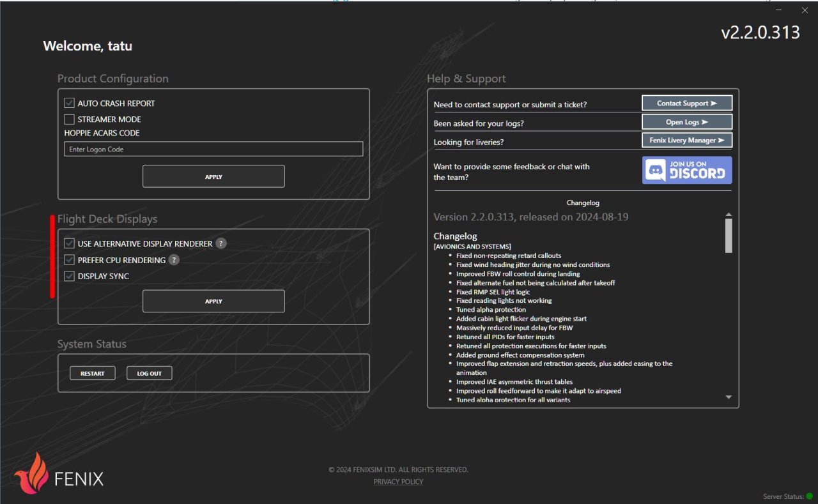Click the changelog scrollbar thumb
The image size is (818, 504).
click(x=729, y=236)
